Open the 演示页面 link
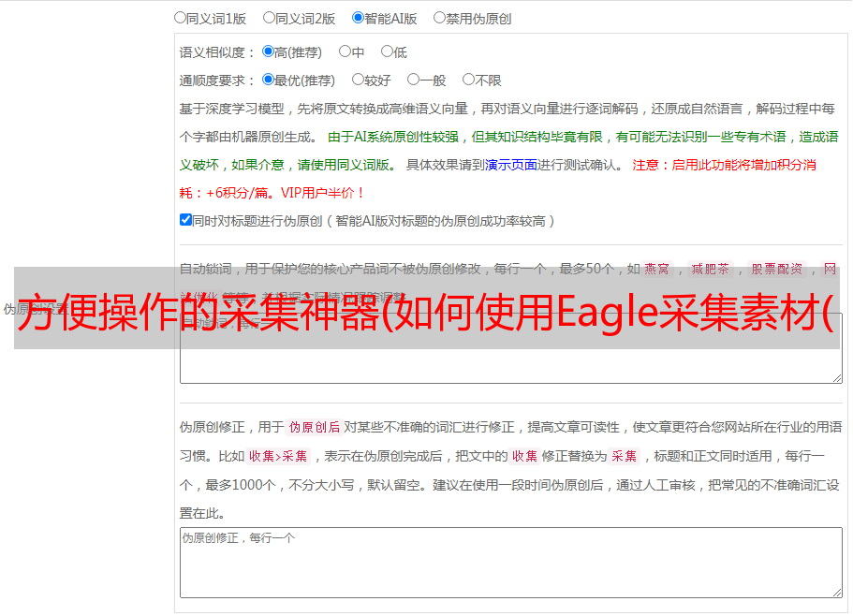This screenshot has height=616, width=853. [511, 165]
